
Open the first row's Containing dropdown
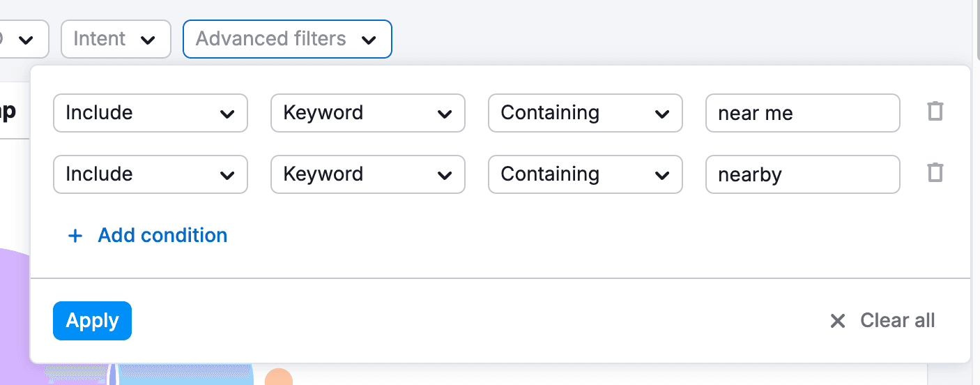(x=585, y=113)
